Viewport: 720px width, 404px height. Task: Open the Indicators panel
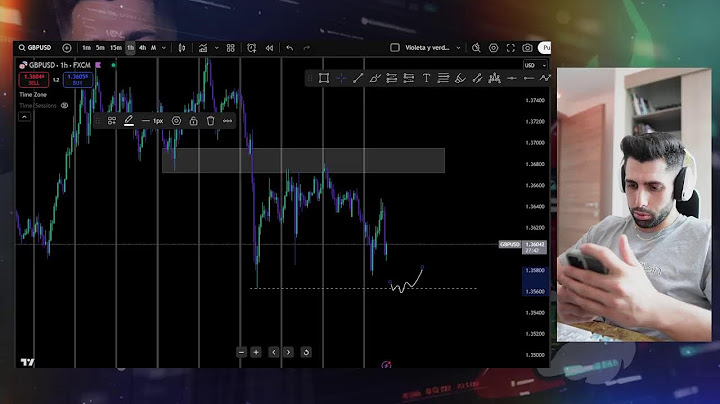(x=203, y=48)
